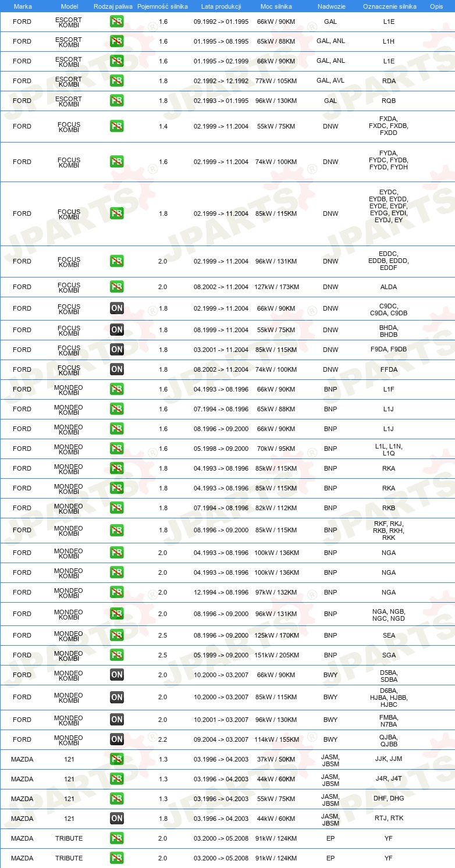Click the petrol icon in the Mazda 121 J4R row
The width and height of the screenshot is (455, 868).
tap(117, 779)
